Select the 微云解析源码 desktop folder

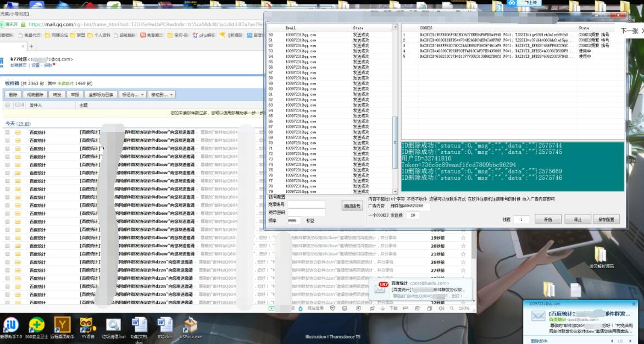[601, 258]
